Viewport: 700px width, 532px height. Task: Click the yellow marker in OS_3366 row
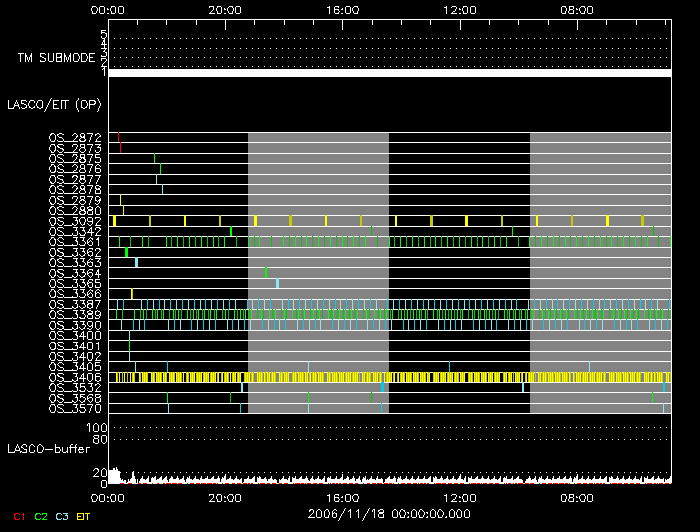point(132,294)
